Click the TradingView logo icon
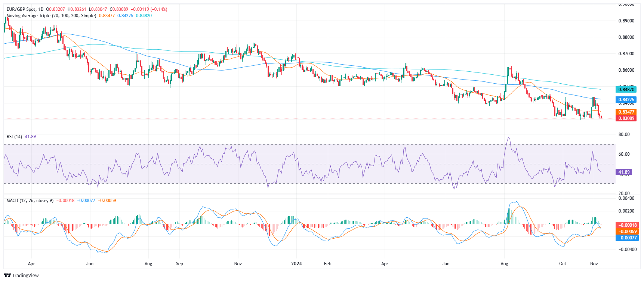This screenshot has height=282, width=644. pyautogui.click(x=7, y=276)
